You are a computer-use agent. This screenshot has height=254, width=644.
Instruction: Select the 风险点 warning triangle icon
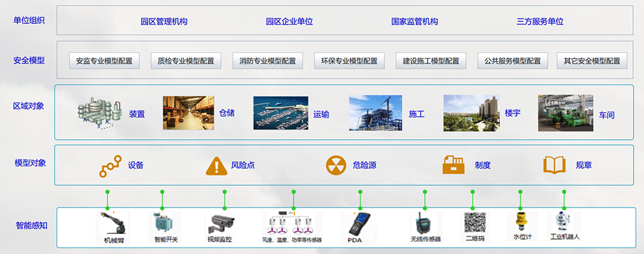[216, 166]
